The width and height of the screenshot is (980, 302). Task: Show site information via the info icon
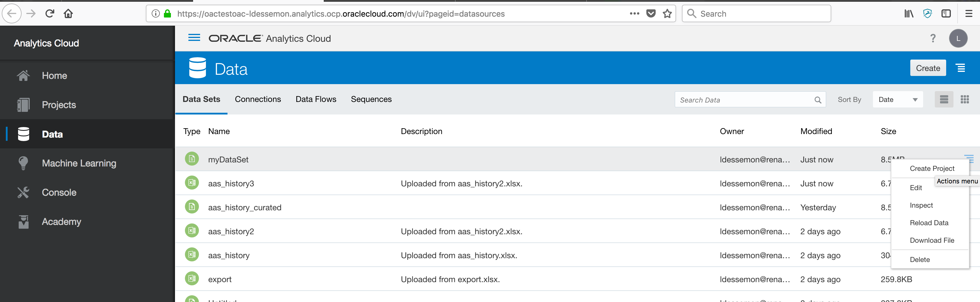(x=155, y=14)
